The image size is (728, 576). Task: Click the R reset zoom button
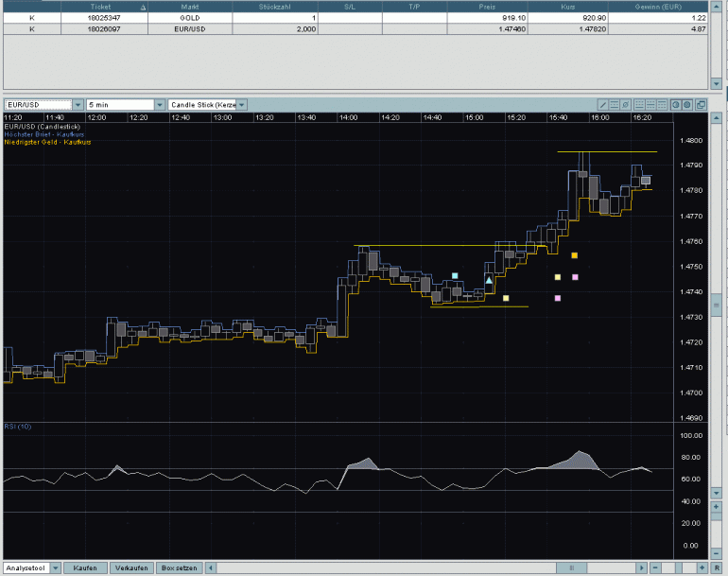pos(718,567)
